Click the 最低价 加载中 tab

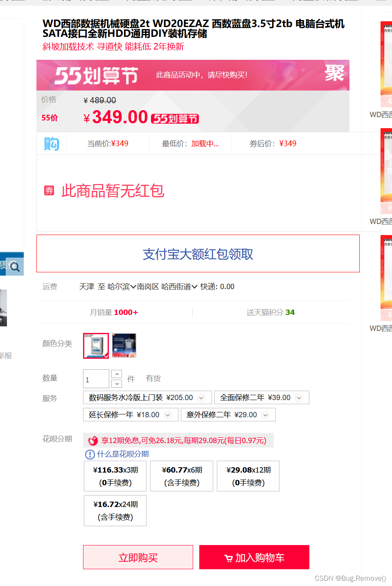tap(190, 144)
